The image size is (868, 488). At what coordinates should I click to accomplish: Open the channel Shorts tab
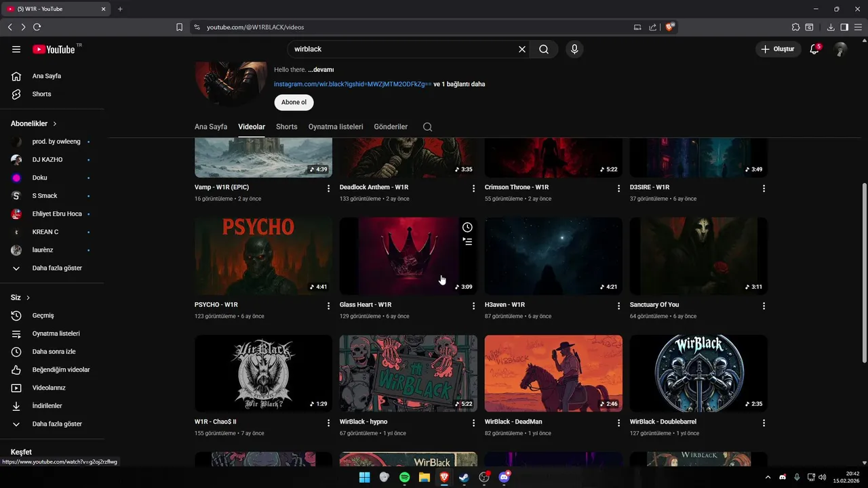(287, 127)
